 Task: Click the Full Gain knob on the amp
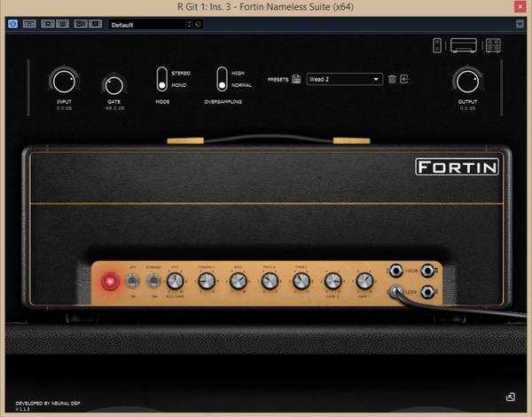tap(175, 281)
